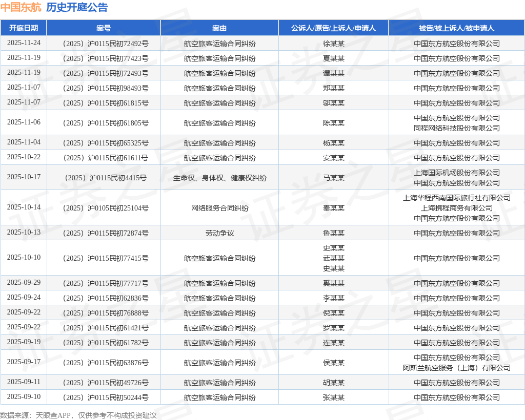Screen dimensions: 525x420
Task: Select plaintiff 陈某某
Action: click(333, 123)
